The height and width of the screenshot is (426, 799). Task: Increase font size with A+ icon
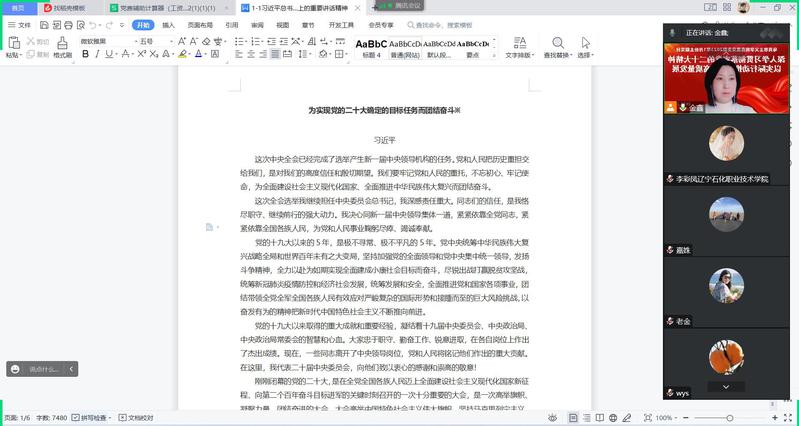182,41
